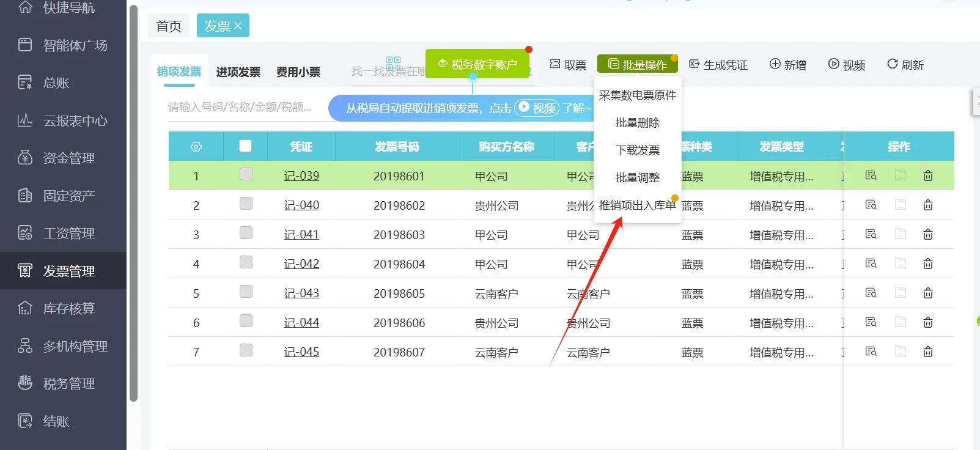Choose 推销项出入库单 from the batch menu
Viewport: 980px width, 450px height.
[637, 205]
